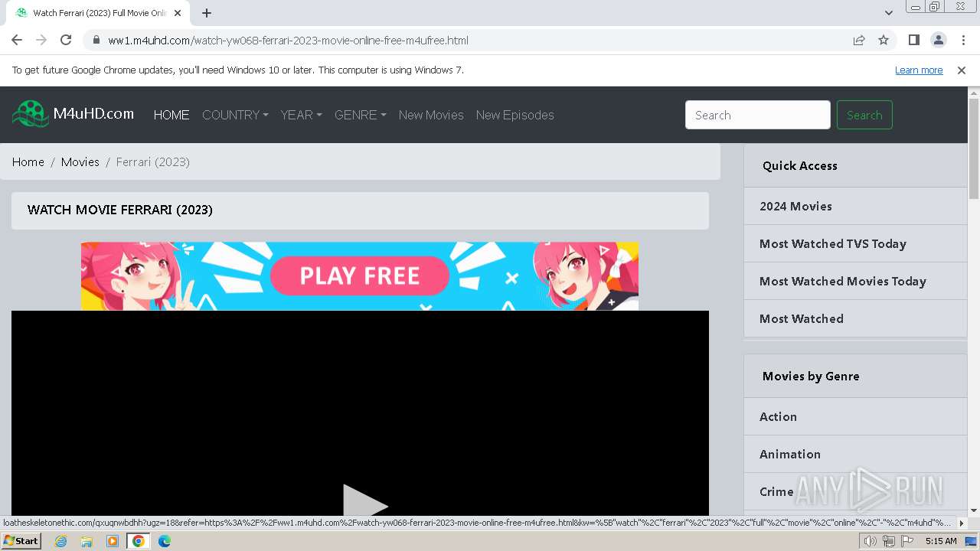Viewport: 980px width, 551px height.
Task: Open the side panel icon
Action: [x=913, y=40]
